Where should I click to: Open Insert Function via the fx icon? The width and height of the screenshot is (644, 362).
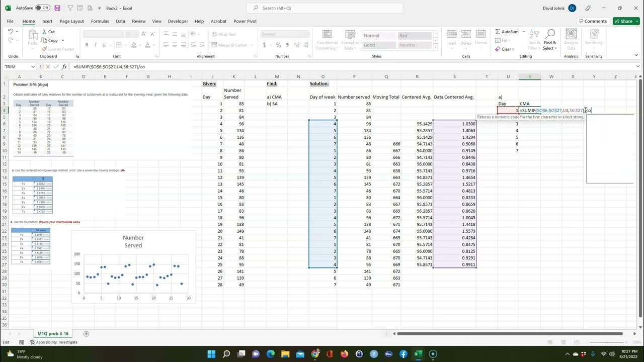click(x=64, y=66)
